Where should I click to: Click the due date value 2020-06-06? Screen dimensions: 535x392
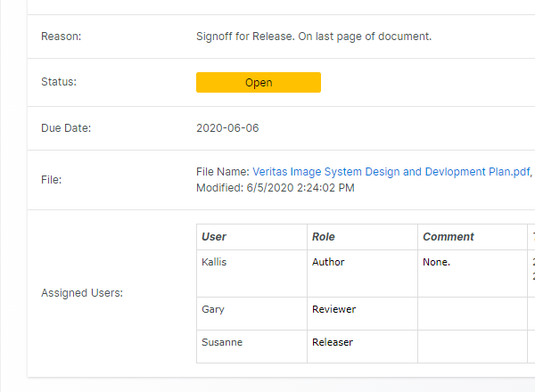point(227,128)
